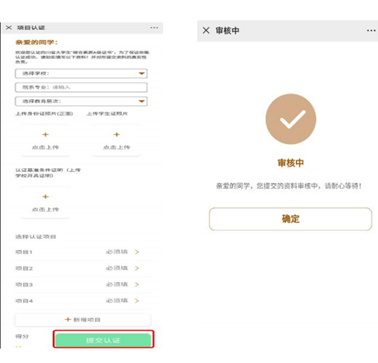
Task: Click the plus icon to upload ID card photo
Action: pyautogui.click(x=45, y=134)
